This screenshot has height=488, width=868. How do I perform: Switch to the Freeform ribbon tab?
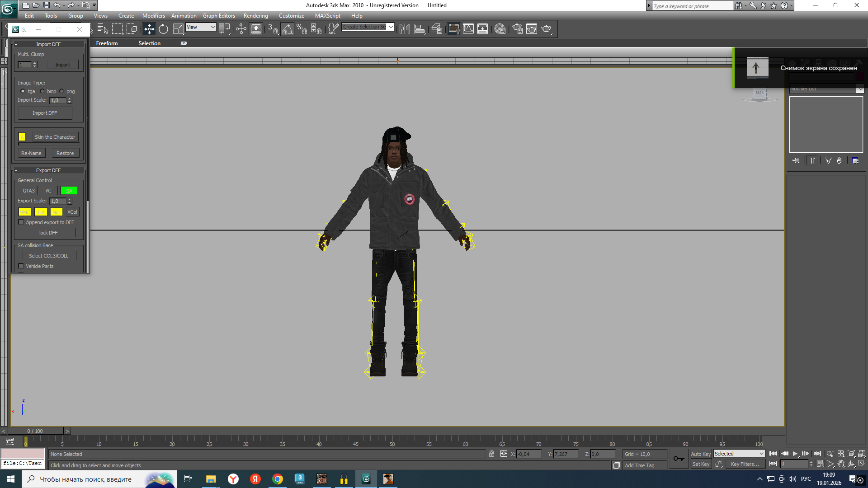(107, 43)
